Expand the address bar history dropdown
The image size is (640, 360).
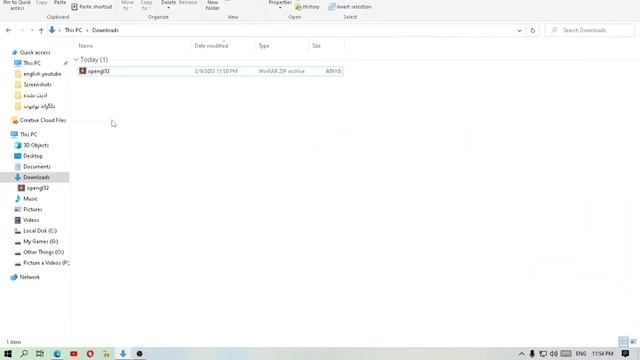[519, 30]
